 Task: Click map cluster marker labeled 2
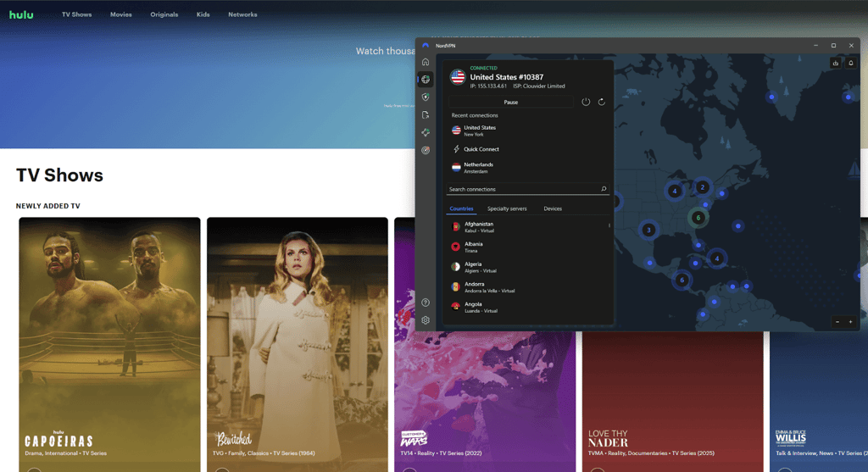tap(703, 187)
